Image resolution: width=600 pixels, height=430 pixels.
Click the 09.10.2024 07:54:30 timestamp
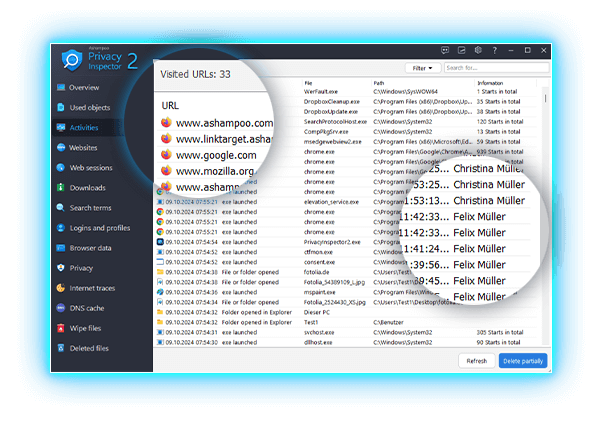point(191,342)
